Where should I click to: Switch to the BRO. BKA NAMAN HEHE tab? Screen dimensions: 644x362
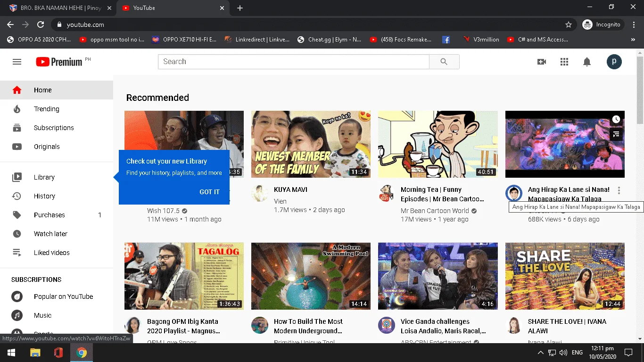pyautogui.click(x=58, y=8)
